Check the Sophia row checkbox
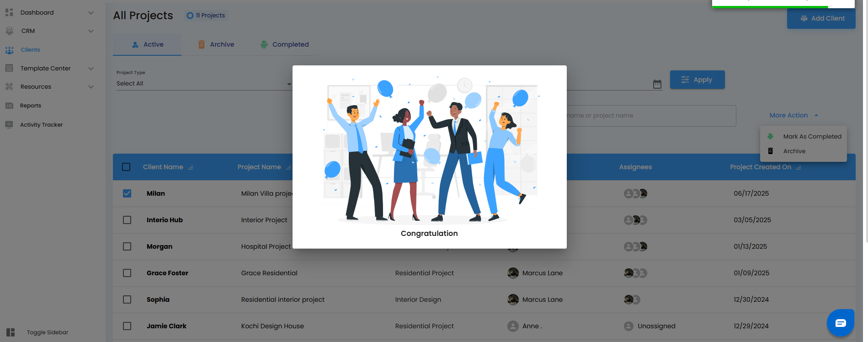The width and height of the screenshot is (868, 342). [x=127, y=299]
